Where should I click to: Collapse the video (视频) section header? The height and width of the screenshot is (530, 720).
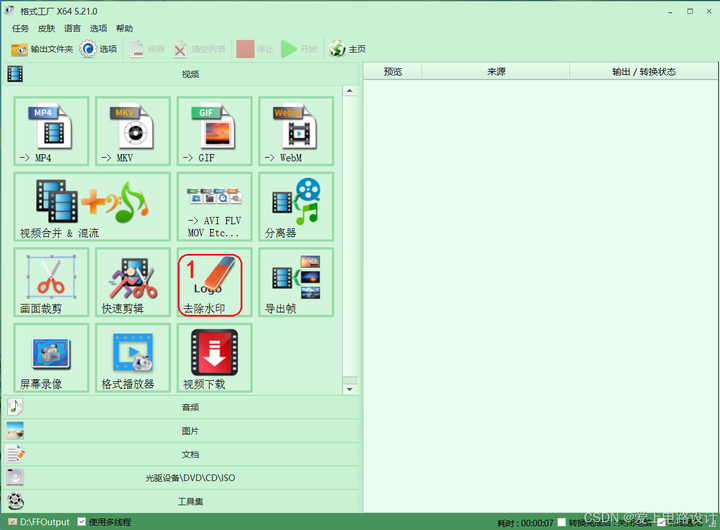coord(181,74)
